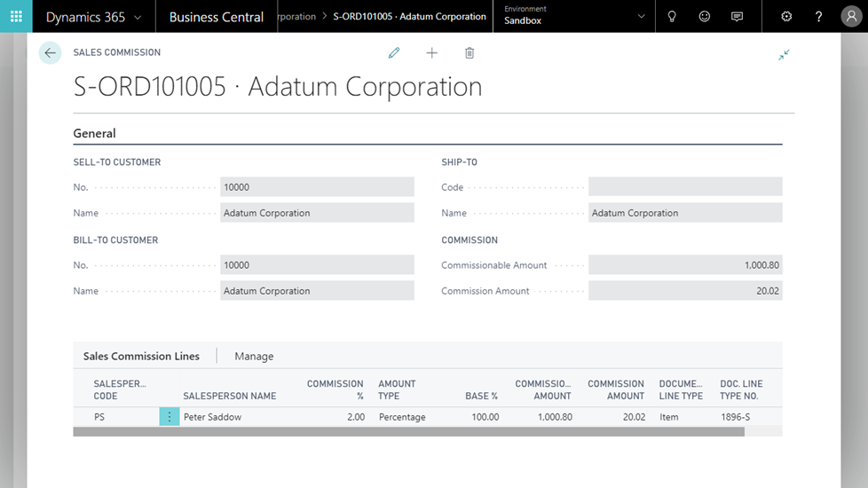Viewport: 868px width, 488px height.
Task: Click the Sell-to Customer Name field
Action: [317, 213]
